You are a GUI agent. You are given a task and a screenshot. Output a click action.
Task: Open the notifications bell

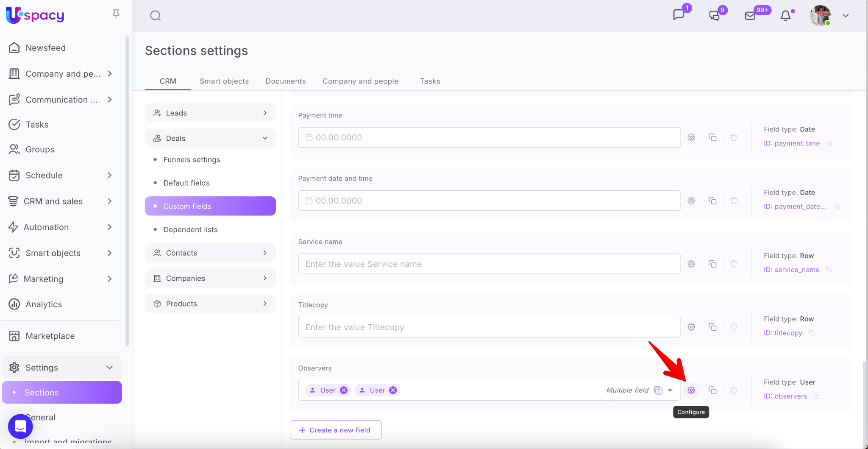(785, 16)
